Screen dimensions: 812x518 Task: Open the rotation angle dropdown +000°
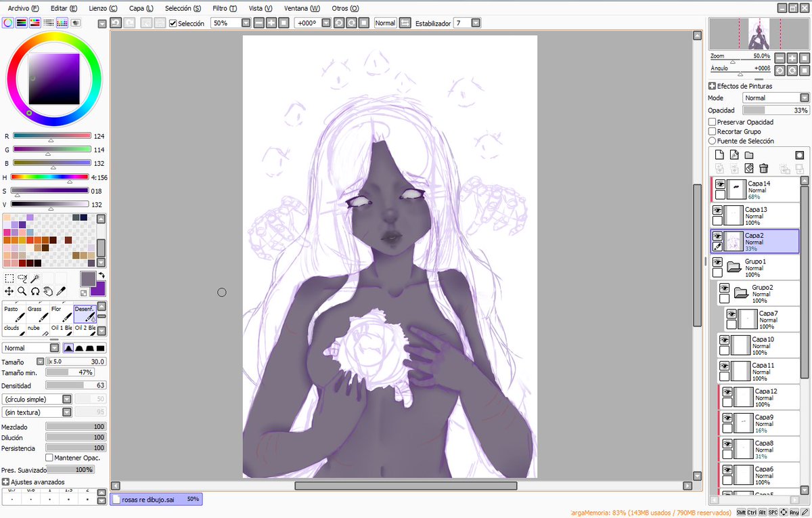(x=326, y=23)
